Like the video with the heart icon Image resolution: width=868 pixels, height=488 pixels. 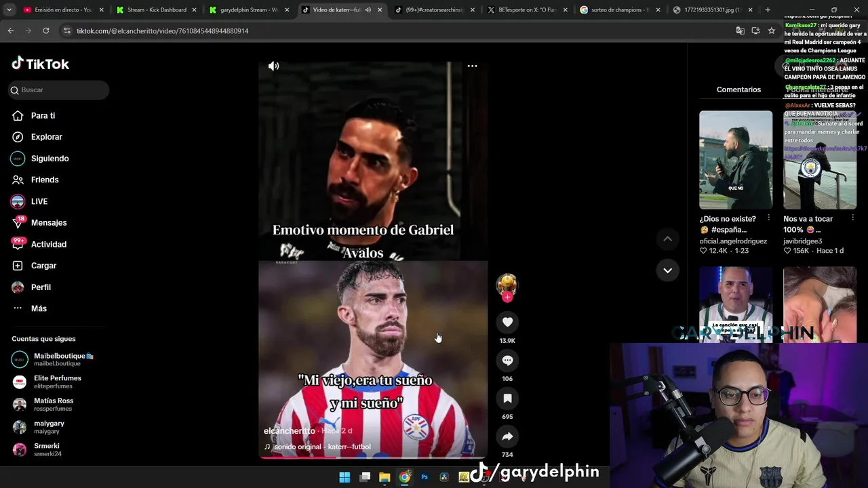click(507, 322)
